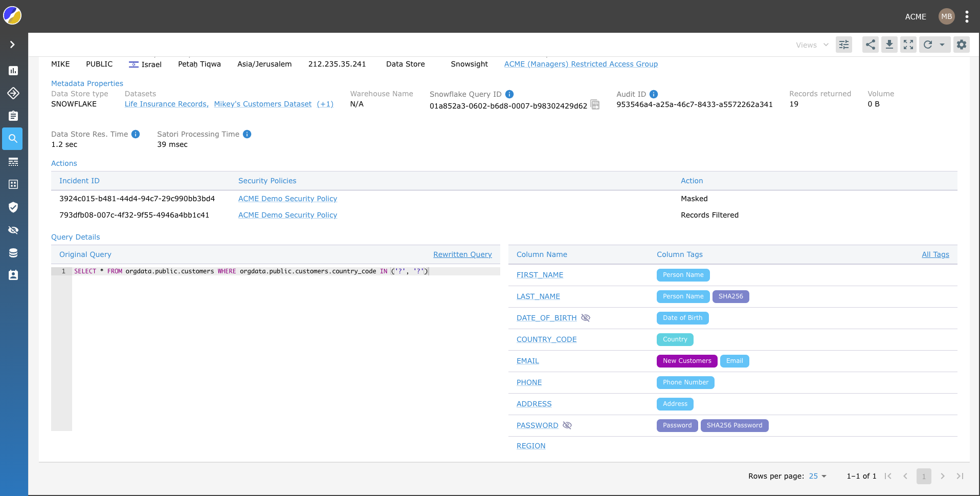The height and width of the screenshot is (496, 980).
Task: Expand the view to fullscreen
Action: pyautogui.click(x=909, y=45)
